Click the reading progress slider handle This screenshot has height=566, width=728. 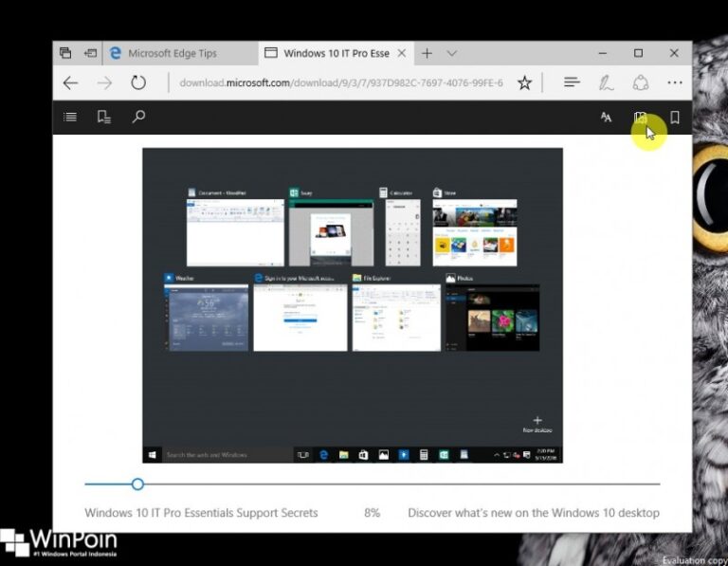coord(137,484)
